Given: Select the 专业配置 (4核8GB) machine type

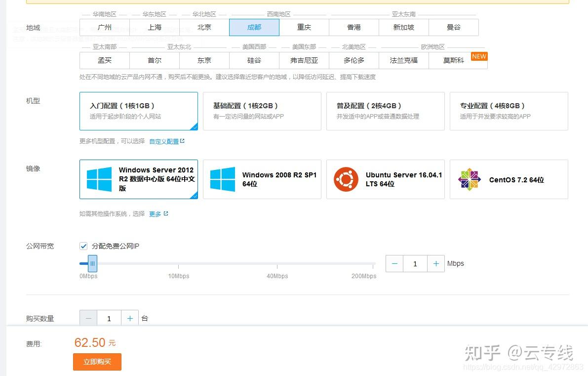Looking at the screenshot, I should pos(509,111).
